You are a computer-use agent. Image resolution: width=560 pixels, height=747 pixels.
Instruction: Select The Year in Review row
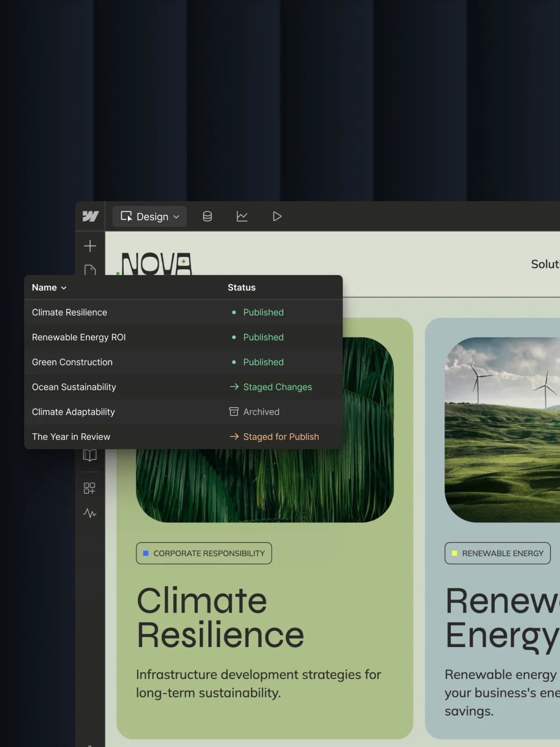[x=183, y=437]
